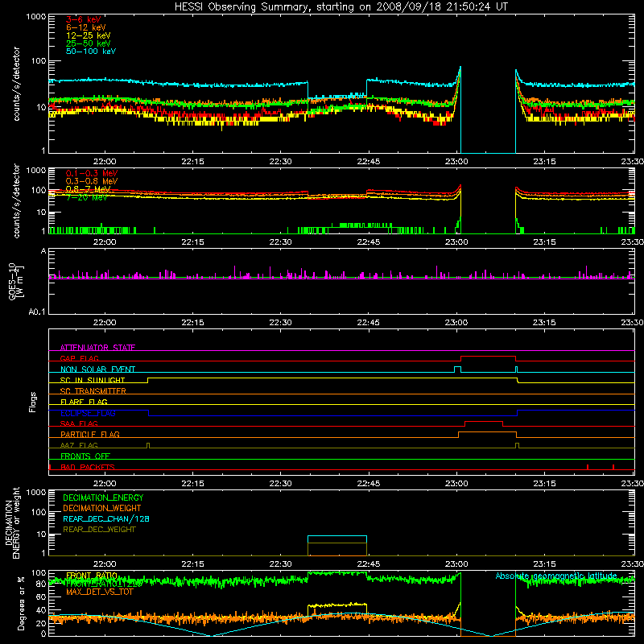Click the 23:00 tick label under GOES panel
This screenshot has width=644, height=644.
coord(456,323)
